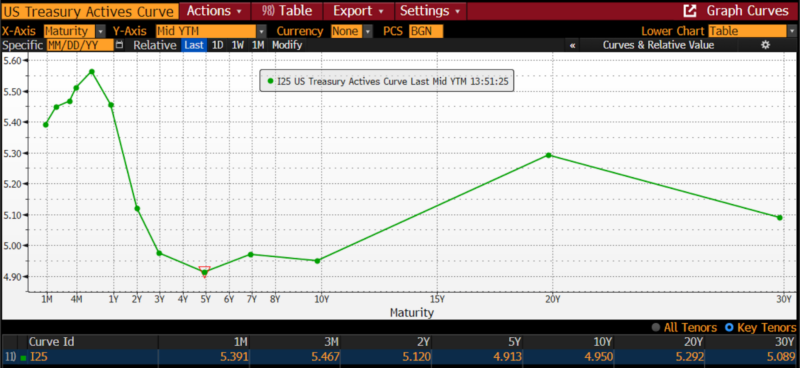Image resolution: width=800 pixels, height=368 pixels.
Task: Collapse panel with the double-chevron icon
Action: pos(572,45)
